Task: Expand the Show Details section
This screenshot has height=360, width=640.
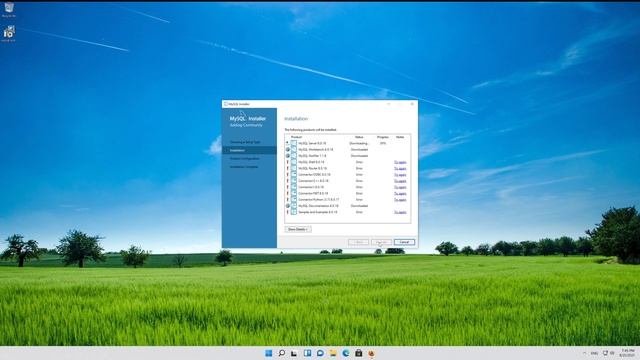Action: (298, 229)
